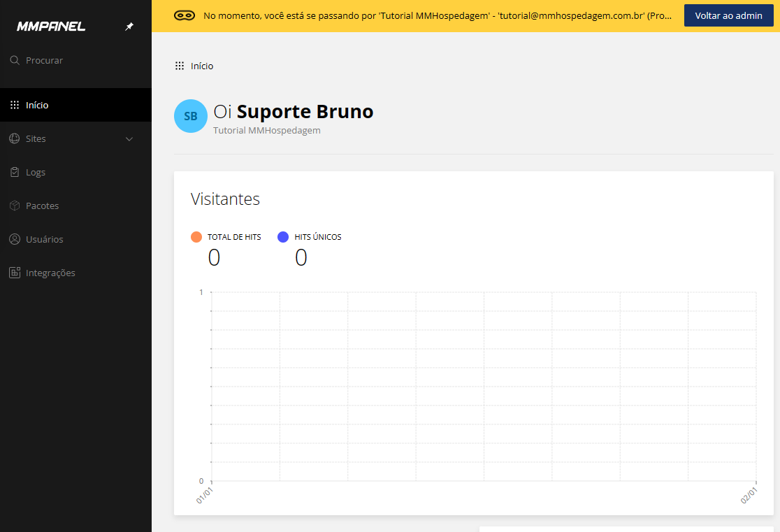Open the Pacotes menu item
This screenshot has width=780, height=532.
[x=75, y=206]
